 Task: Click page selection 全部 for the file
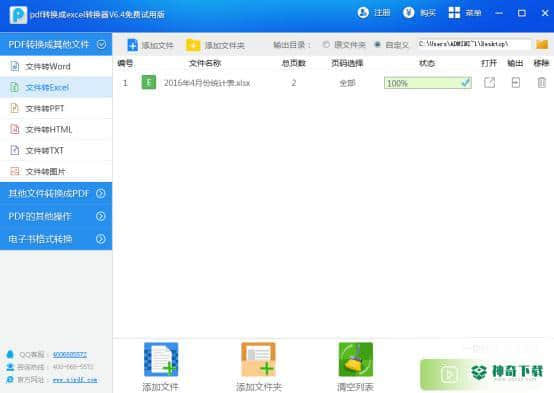[x=347, y=83]
